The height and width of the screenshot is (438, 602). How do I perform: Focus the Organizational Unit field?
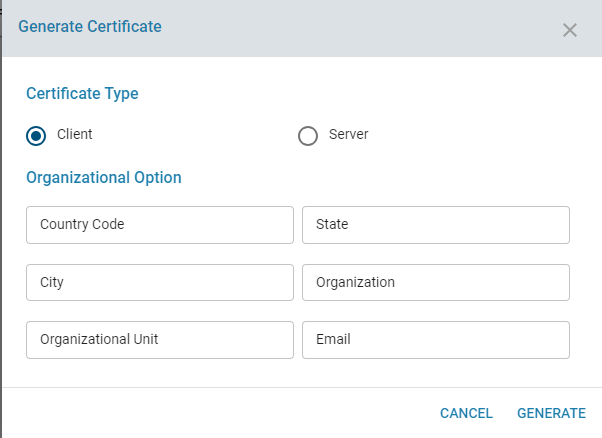tap(160, 339)
